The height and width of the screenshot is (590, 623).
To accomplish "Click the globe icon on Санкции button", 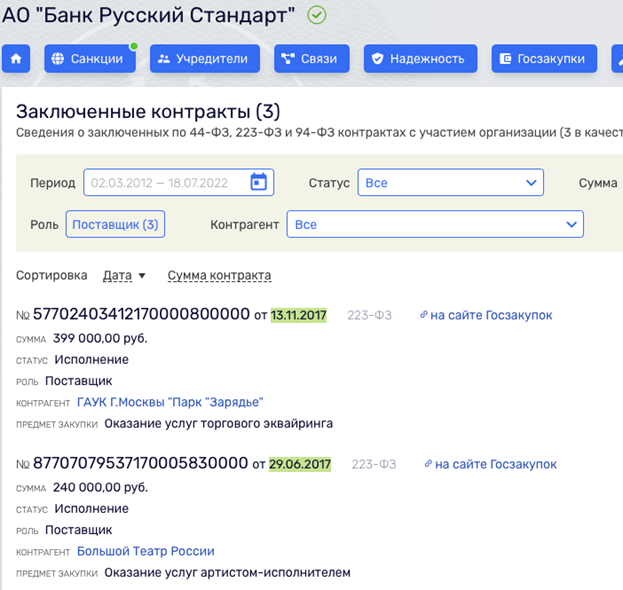I will pos(58,59).
